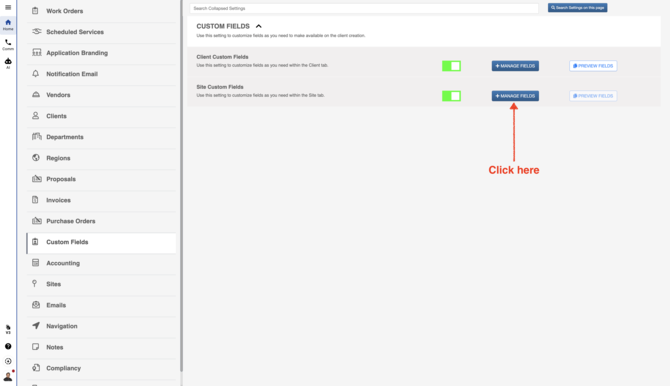Click the circular target icon above the avatar
This screenshot has width=670, height=386.
click(8, 361)
